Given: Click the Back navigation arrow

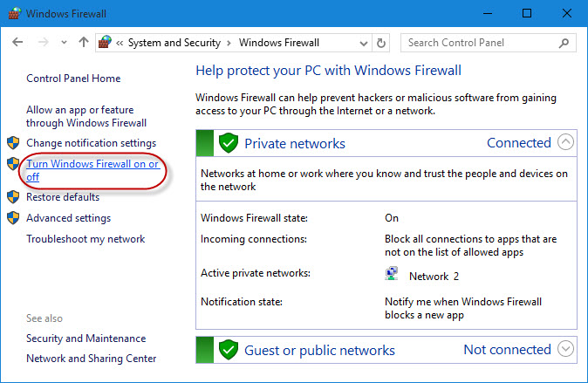Looking at the screenshot, I should tap(18, 43).
